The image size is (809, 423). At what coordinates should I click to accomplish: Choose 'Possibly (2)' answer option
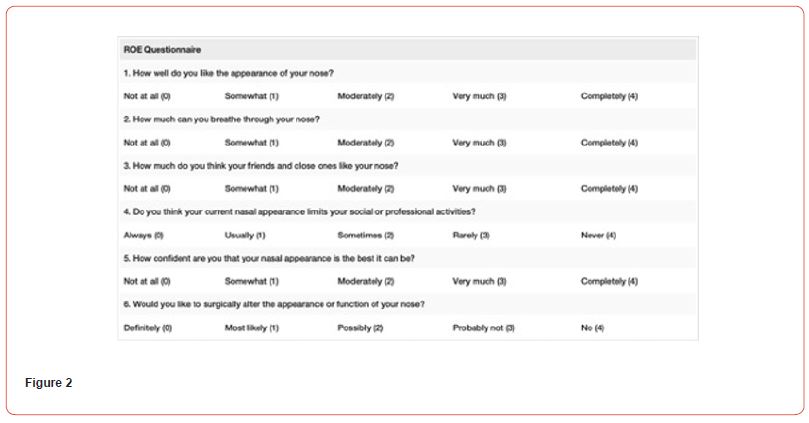click(360, 328)
